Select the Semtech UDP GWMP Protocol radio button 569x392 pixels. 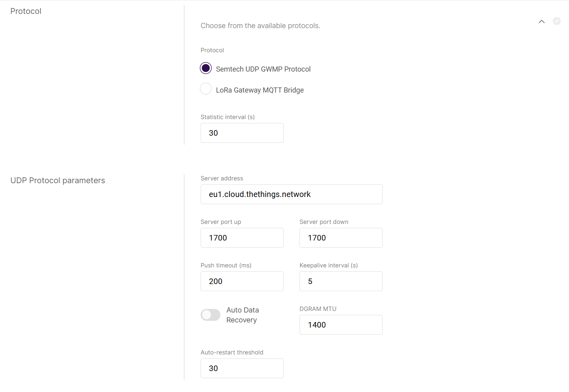click(x=206, y=68)
